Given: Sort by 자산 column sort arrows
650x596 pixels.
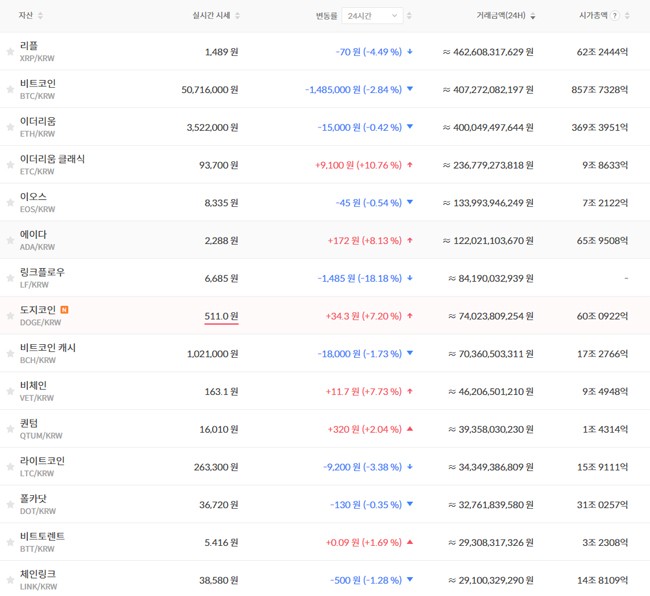Looking at the screenshot, I should 40,16.
